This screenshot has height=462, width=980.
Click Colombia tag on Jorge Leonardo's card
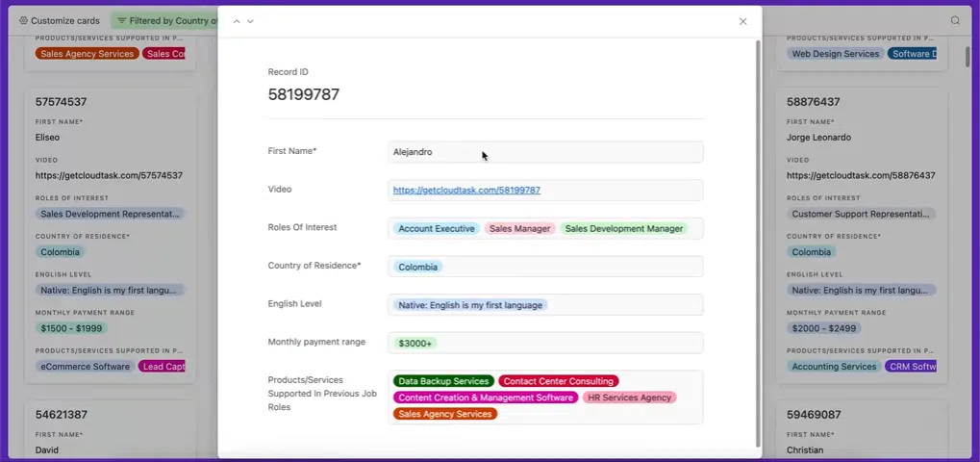click(812, 252)
